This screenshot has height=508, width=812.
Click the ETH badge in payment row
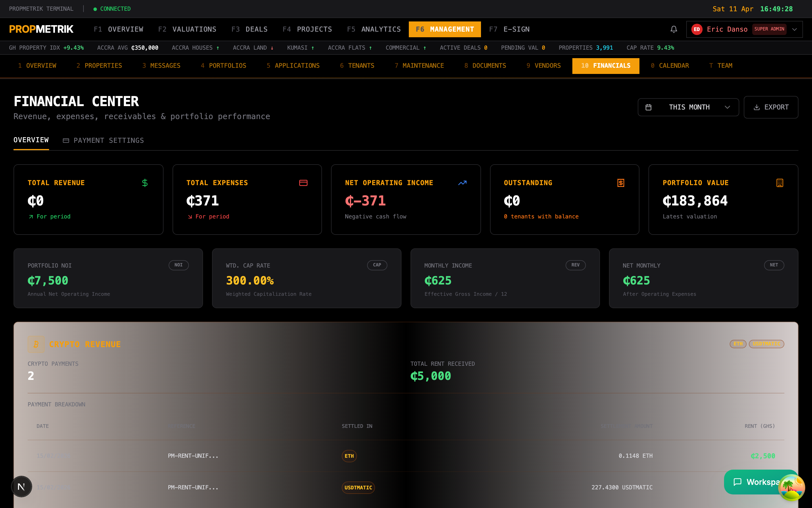tap(349, 456)
